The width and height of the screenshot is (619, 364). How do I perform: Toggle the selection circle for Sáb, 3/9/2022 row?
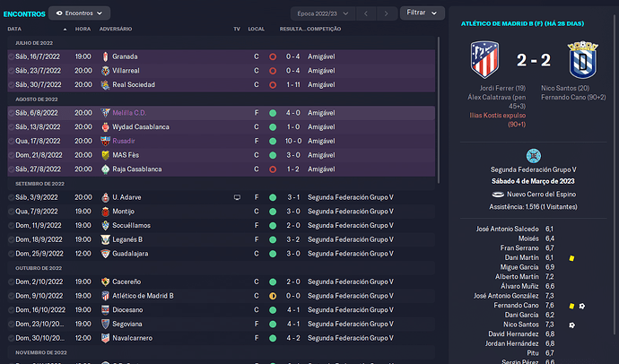click(x=11, y=197)
